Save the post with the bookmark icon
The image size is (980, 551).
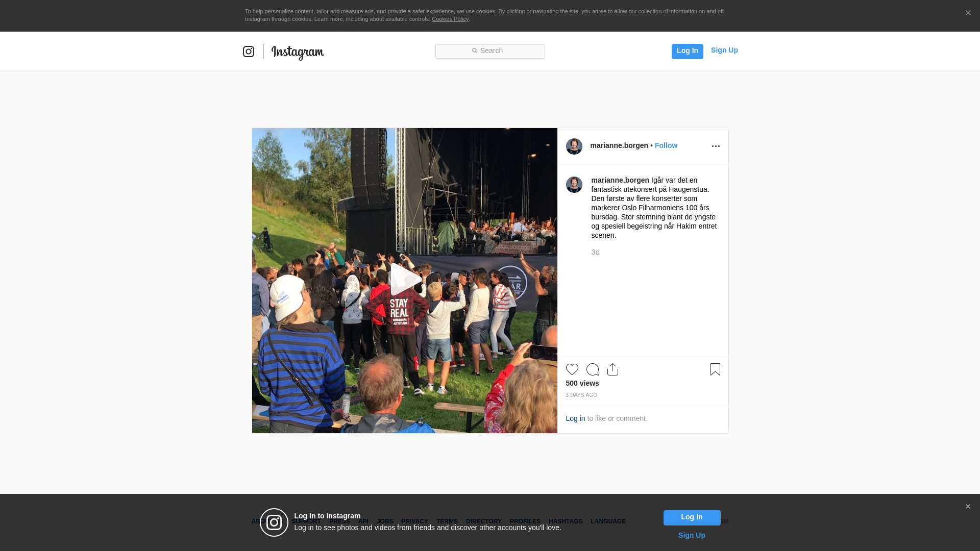coord(715,369)
